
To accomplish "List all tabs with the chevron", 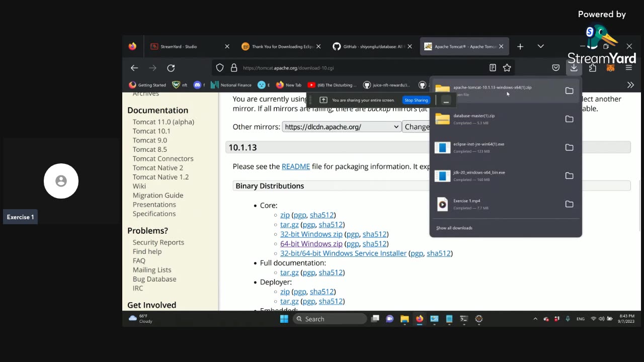I will point(540,46).
